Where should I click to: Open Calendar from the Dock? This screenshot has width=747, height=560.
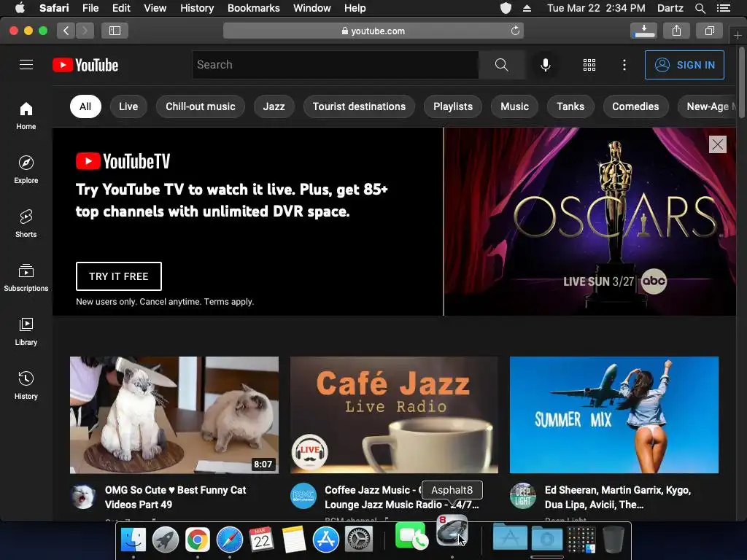click(262, 540)
